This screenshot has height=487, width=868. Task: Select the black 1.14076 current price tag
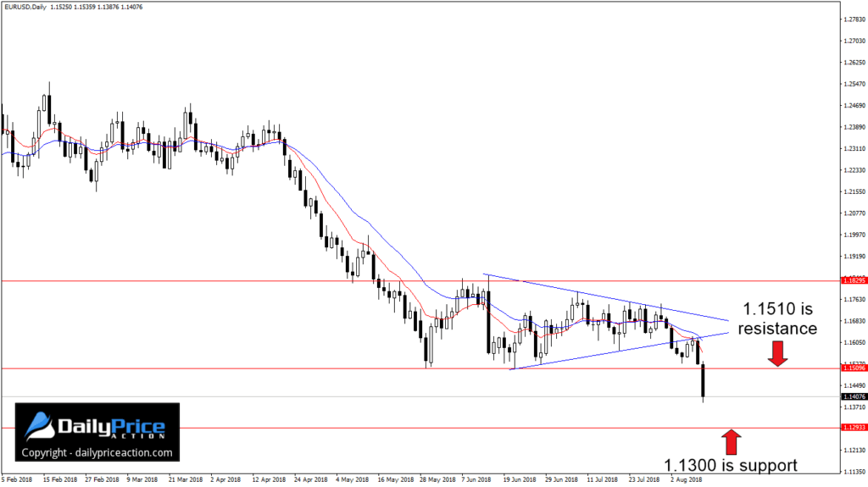click(x=854, y=396)
